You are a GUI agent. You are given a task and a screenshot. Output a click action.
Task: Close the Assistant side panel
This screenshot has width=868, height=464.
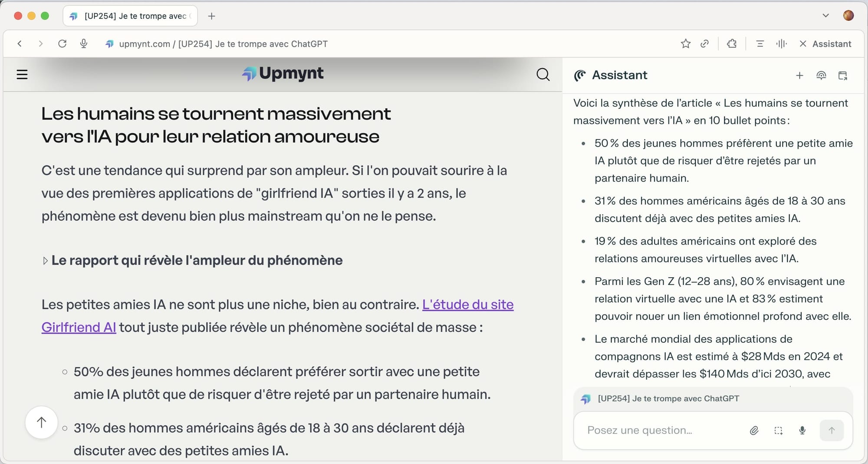pyautogui.click(x=803, y=43)
